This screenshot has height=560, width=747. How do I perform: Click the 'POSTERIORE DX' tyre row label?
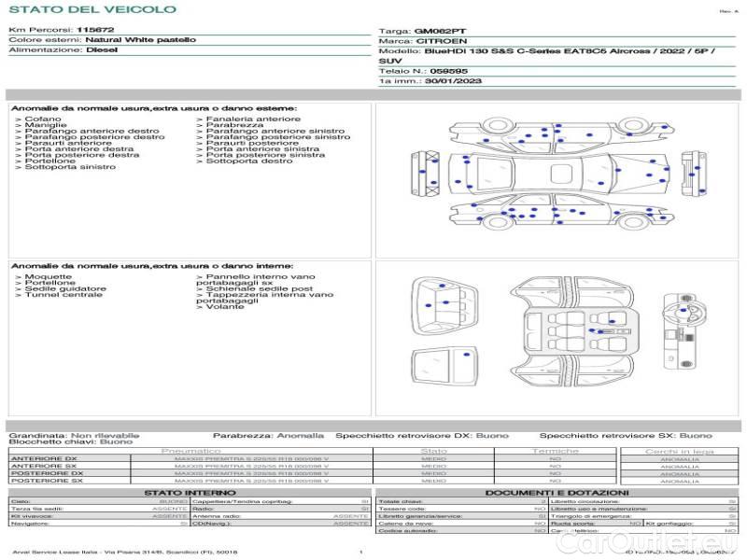48,474
